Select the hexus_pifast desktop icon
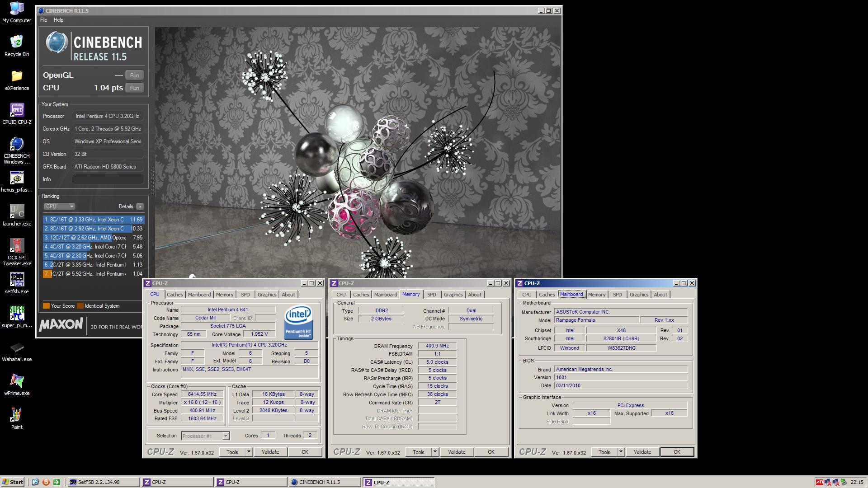868x488 pixels. point(17,182)
